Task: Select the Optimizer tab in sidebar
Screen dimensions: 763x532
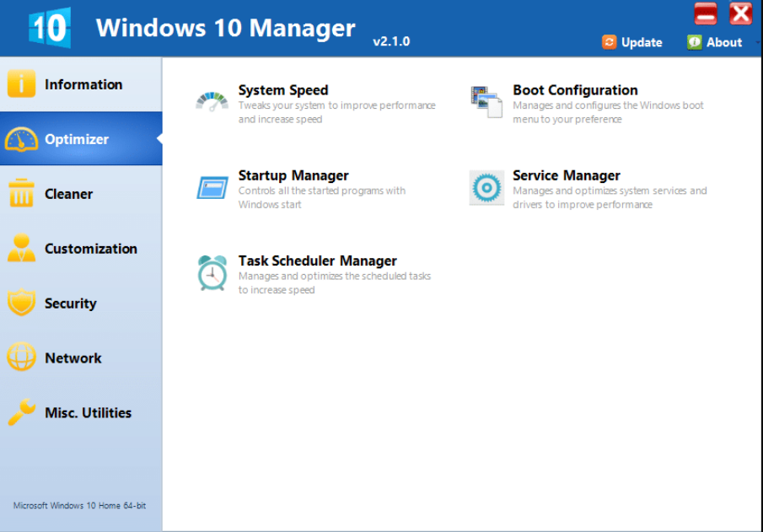Action: point(77,139)
